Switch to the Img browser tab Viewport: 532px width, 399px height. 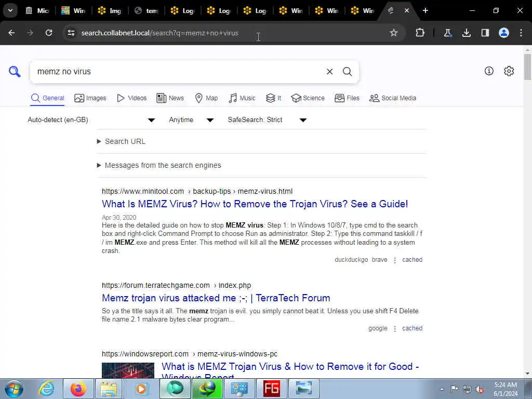click(110, 10)
